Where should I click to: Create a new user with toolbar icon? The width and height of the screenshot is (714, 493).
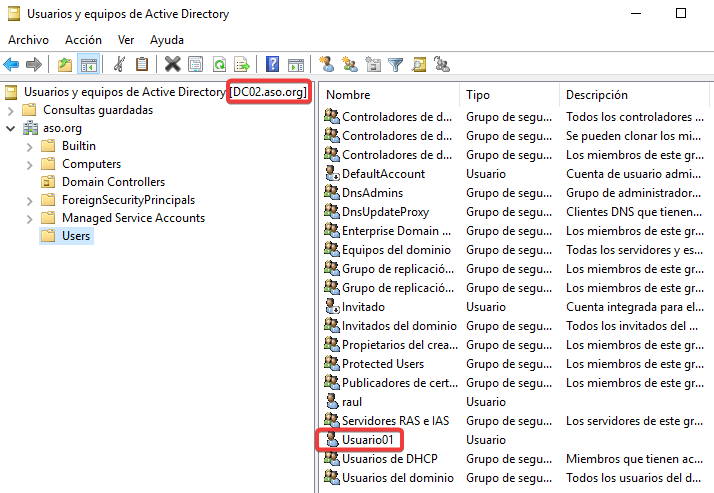[326, 65]
